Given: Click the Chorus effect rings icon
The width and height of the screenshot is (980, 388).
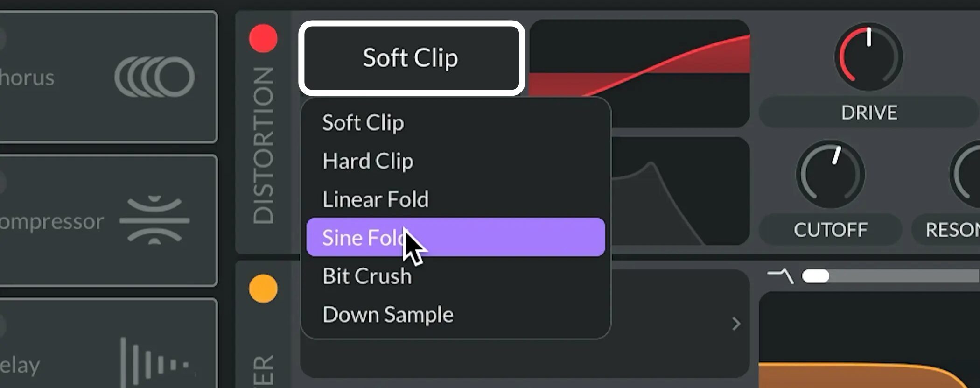Looking at the screenshot, I should pyautogui.click(x=154, y=77).
